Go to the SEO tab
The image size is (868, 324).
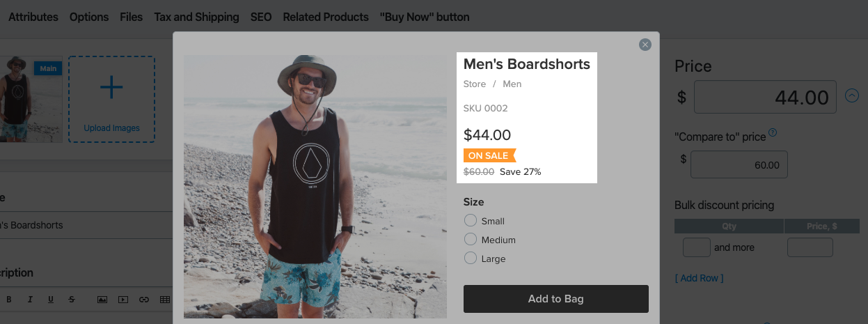click(261, 17)
